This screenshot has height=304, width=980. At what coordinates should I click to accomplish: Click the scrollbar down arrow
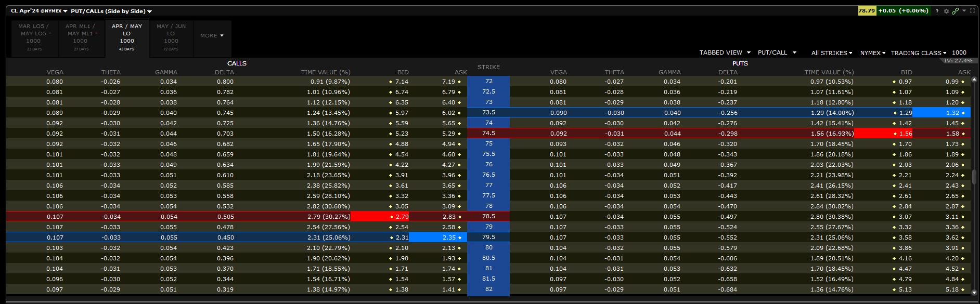coord(974,292)
